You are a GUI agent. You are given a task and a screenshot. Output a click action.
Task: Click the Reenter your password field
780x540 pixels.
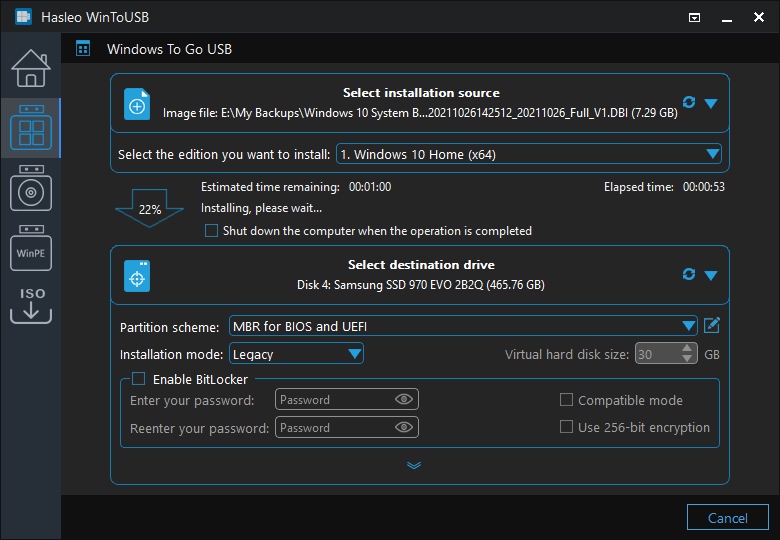(347, 427)
